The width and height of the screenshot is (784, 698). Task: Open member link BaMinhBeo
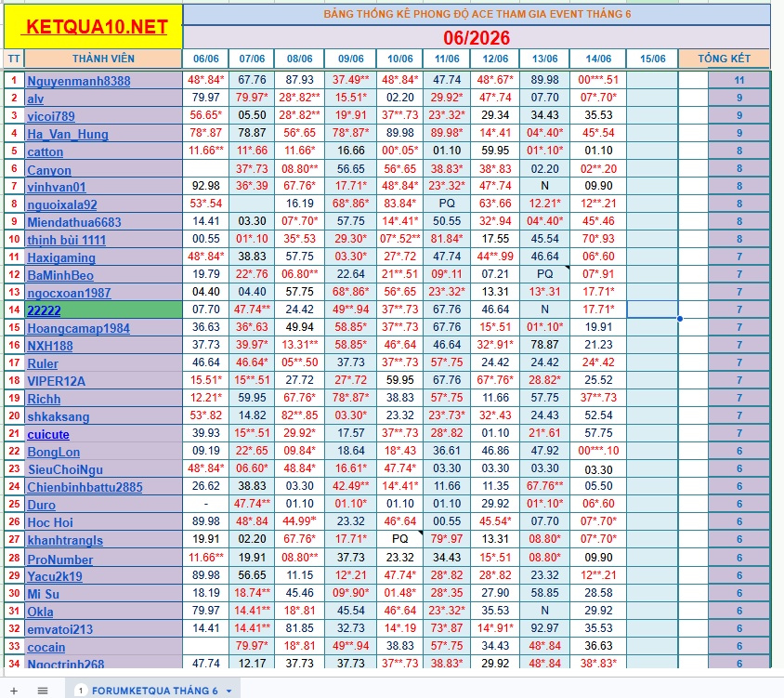60,275
